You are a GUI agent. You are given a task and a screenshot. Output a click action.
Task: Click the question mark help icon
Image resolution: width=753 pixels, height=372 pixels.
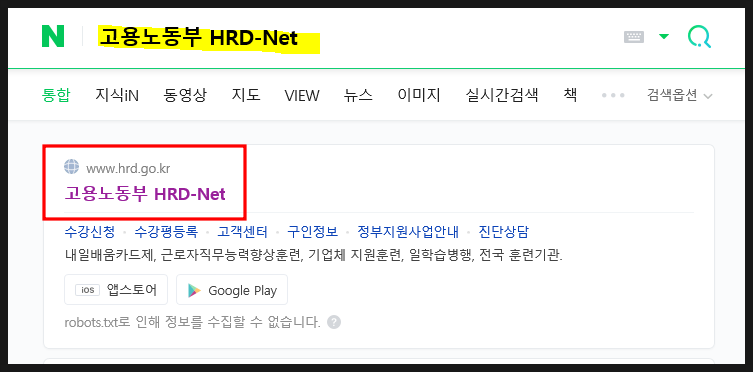(334, 322)
